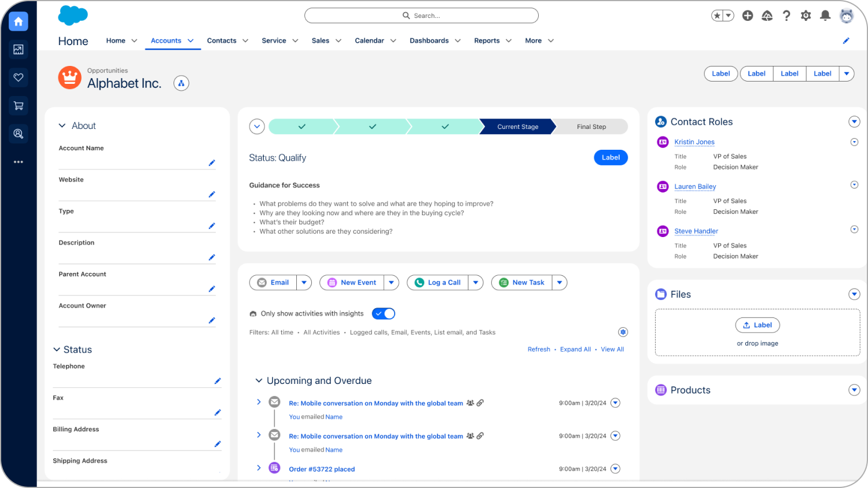Click the New Task button
This screenshot has width=868, height=488.
[522, 283]
